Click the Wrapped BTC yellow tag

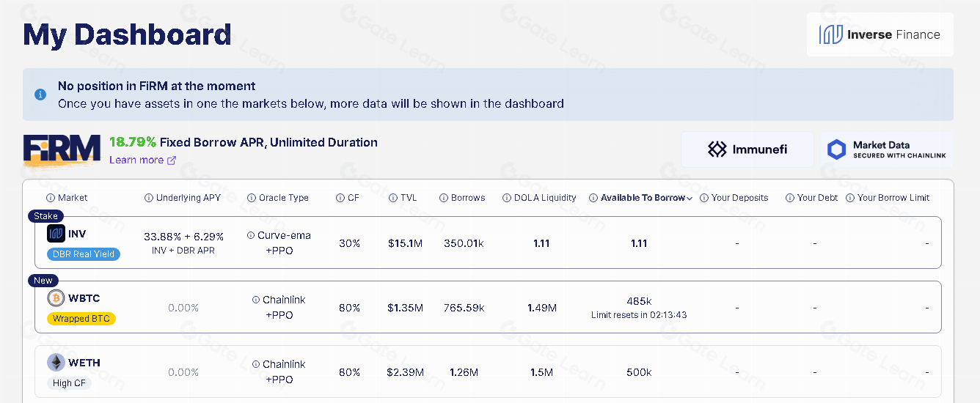[81, 319]
